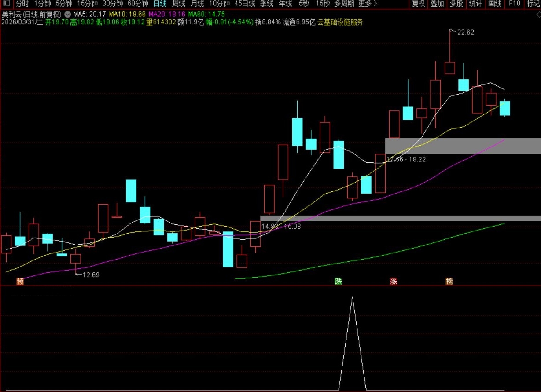The height and width of the screenshot is (392, 541).
Task: Click the 标记 mark button
Action: coord(533,4)
